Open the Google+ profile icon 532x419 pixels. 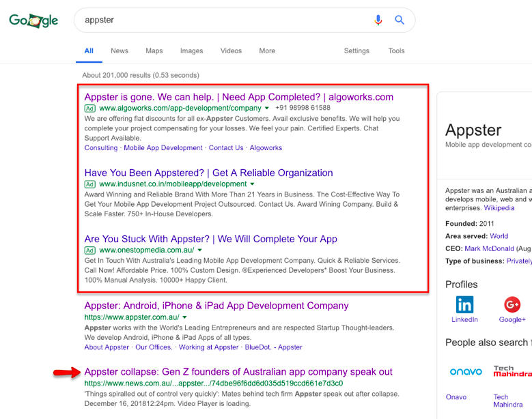[512, 304]
